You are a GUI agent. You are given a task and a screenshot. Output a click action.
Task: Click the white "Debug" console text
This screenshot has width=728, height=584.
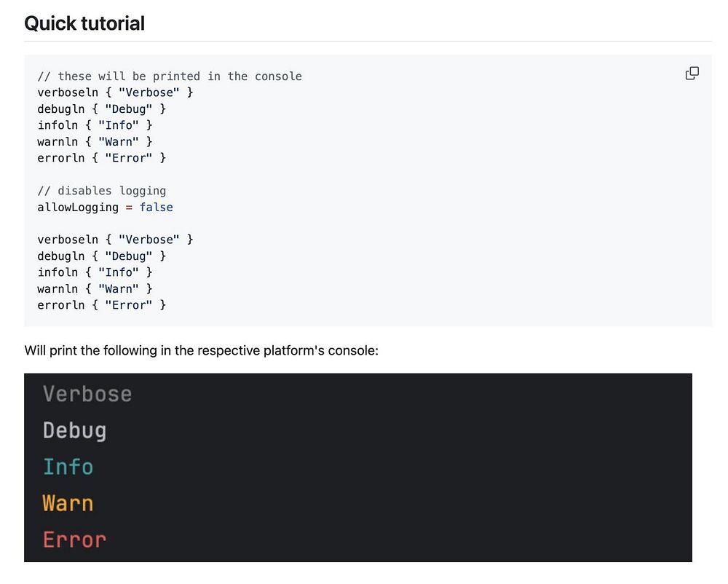click(x=74, y=430)
